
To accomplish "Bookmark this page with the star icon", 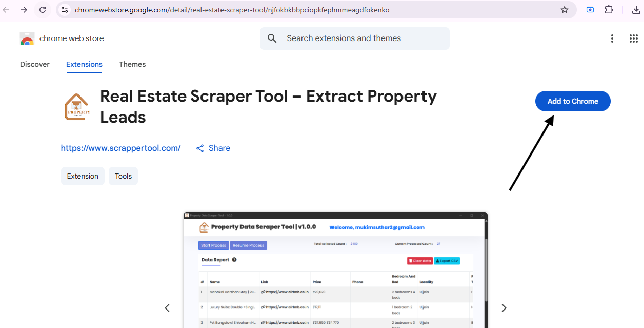I will (565, 10).
